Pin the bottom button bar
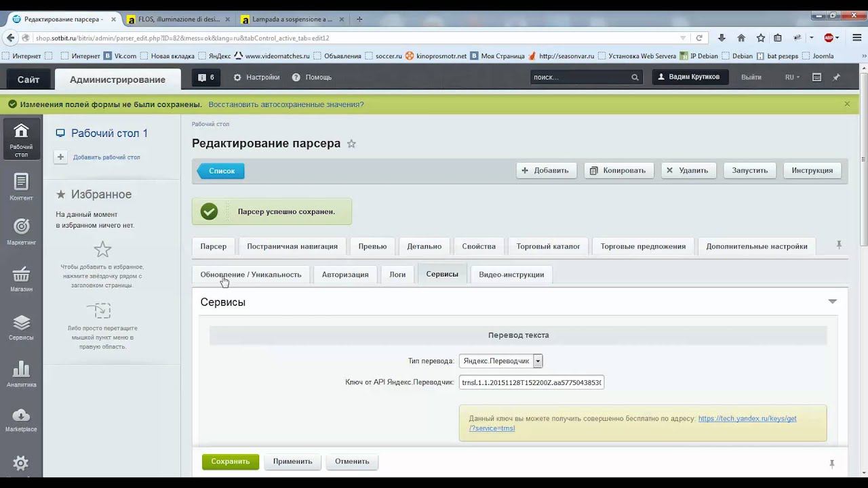Viewport: 868px width, 488px height. pyautogui.click(x=832, y=464)
